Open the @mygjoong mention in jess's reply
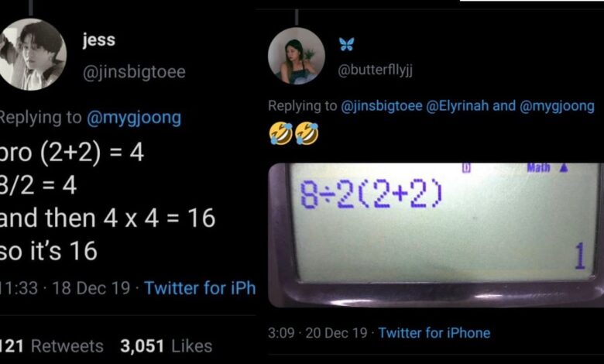The width and height of the screenshot is (604, 364). click(x=134, y=118)
